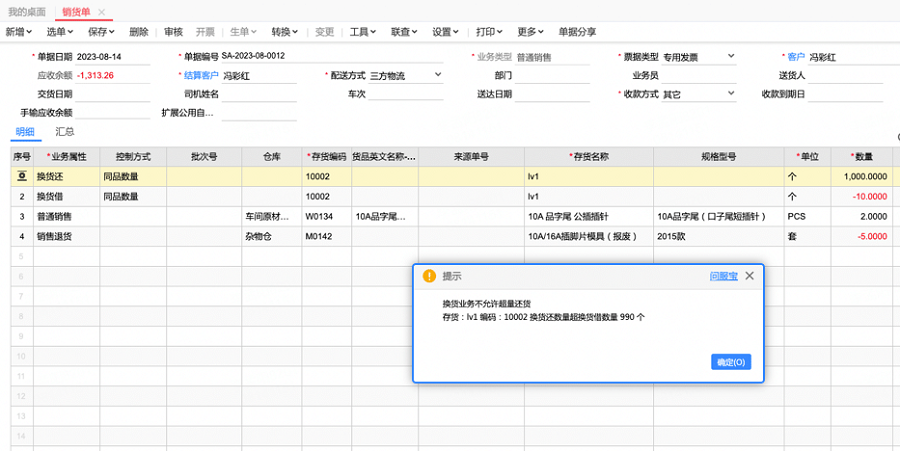Select the 销售退货 cell in row 4
The width and height of the screenshot is (900, 451).
click(66, 236)
